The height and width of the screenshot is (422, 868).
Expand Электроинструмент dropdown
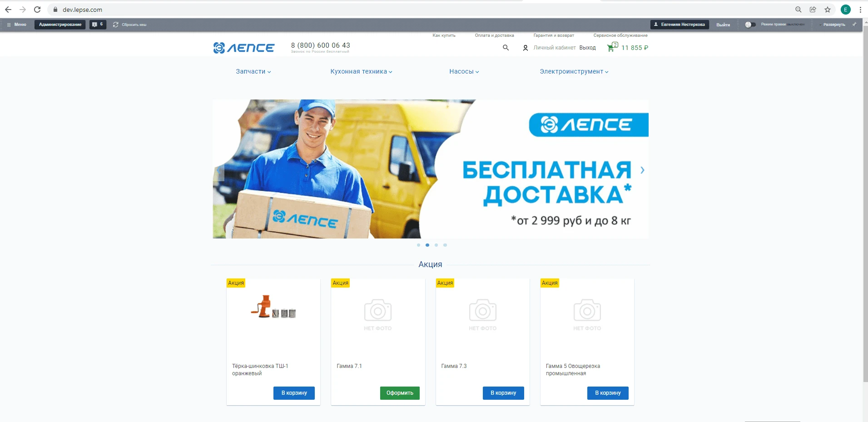pyautogui.click(x=574, y=72)
